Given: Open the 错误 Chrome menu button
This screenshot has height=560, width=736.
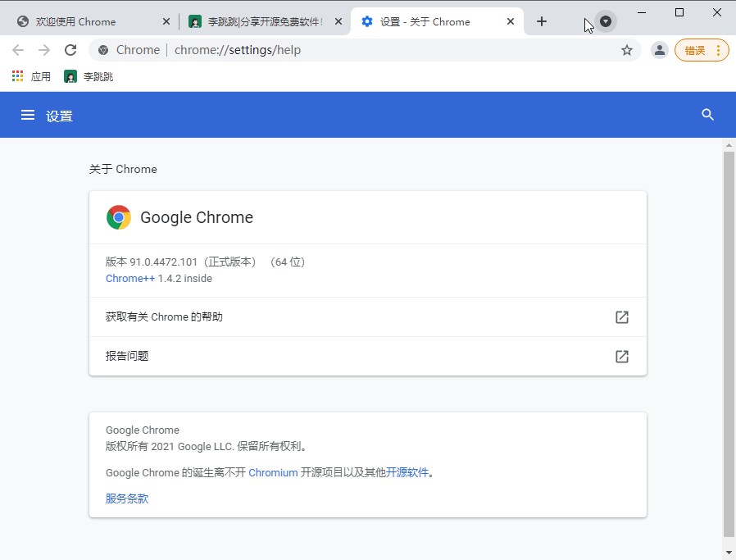Looking at the screenshot, I should pyautogui.click(x=702, y=50).
